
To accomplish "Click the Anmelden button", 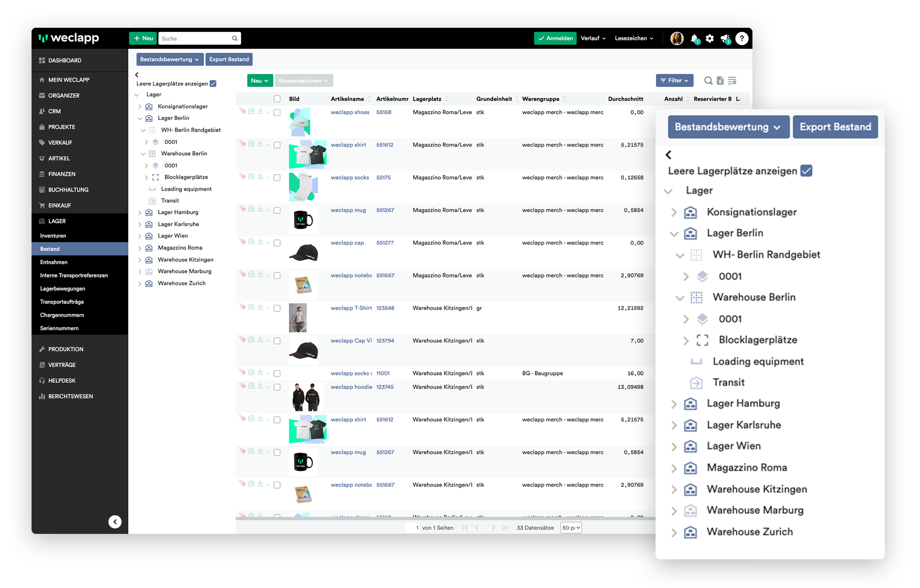I will coord(555,39).
